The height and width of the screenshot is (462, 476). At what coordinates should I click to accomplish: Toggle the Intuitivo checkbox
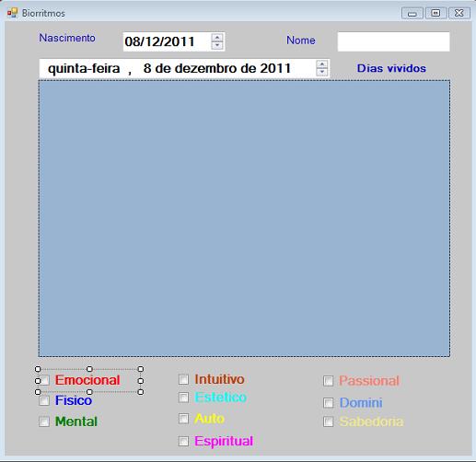(183, 379)
